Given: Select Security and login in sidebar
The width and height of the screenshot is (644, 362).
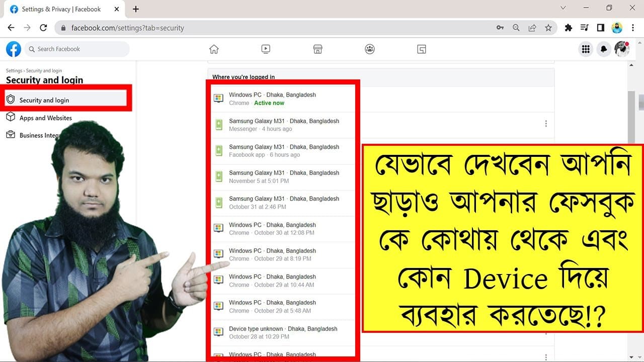Looking at the screenshot, I should coord(66,100).
